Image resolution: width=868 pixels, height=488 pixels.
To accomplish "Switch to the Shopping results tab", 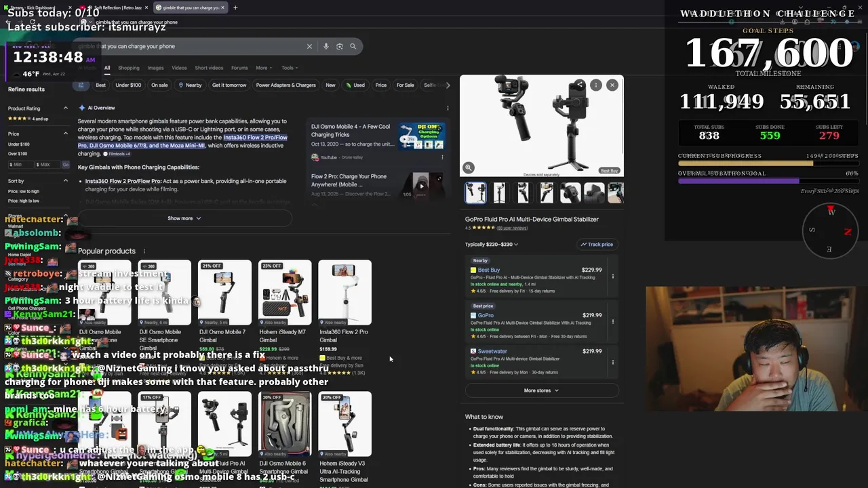I will click(129, 68).
